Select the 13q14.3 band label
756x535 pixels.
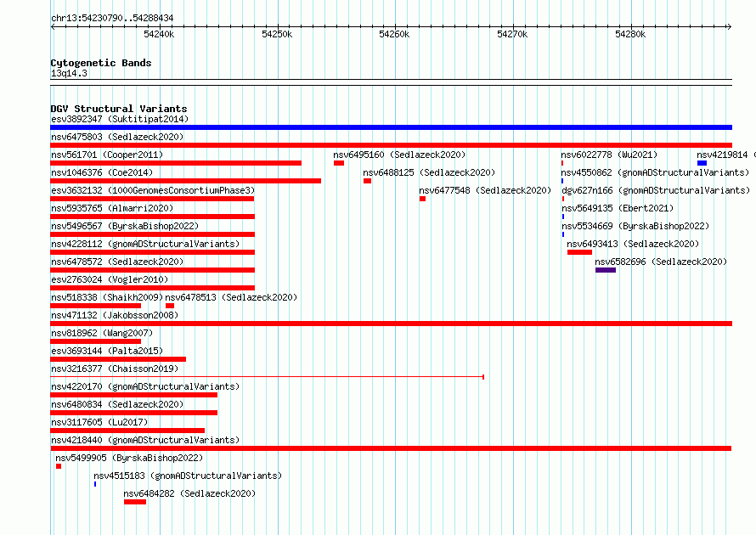69,73
